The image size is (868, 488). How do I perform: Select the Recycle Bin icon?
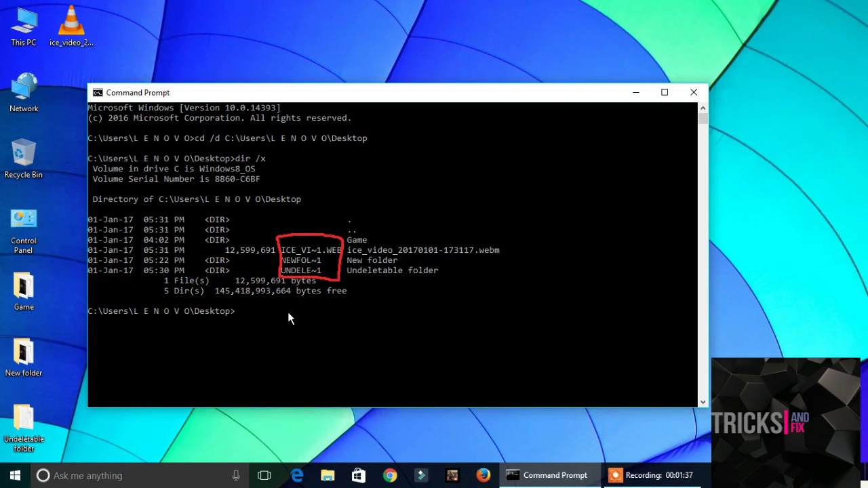24,159
